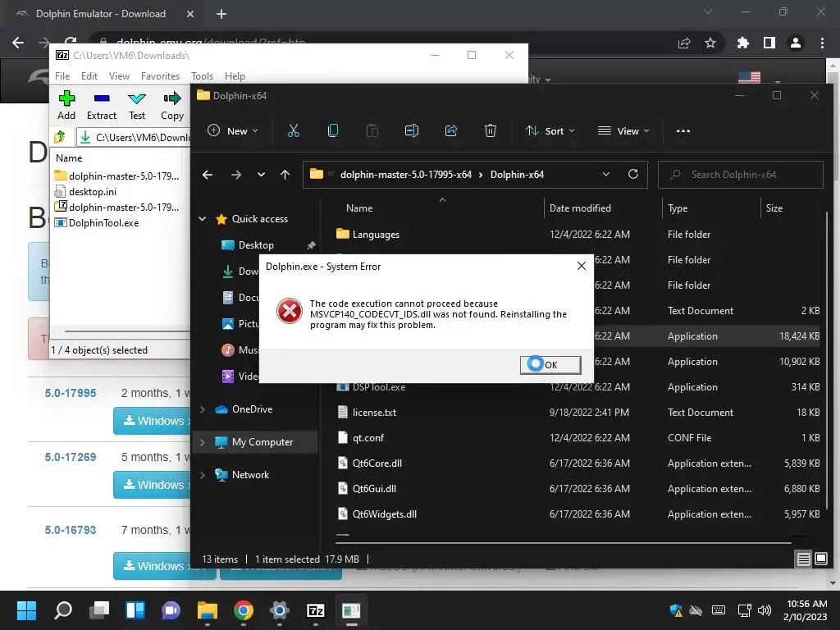Close the System Error dialog with the X
Screen dimensions: 840x630
pos(582,267)
